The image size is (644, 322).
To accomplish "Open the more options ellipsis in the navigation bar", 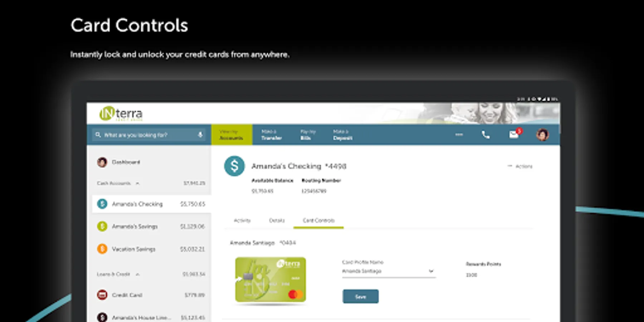I will [459, 135].
